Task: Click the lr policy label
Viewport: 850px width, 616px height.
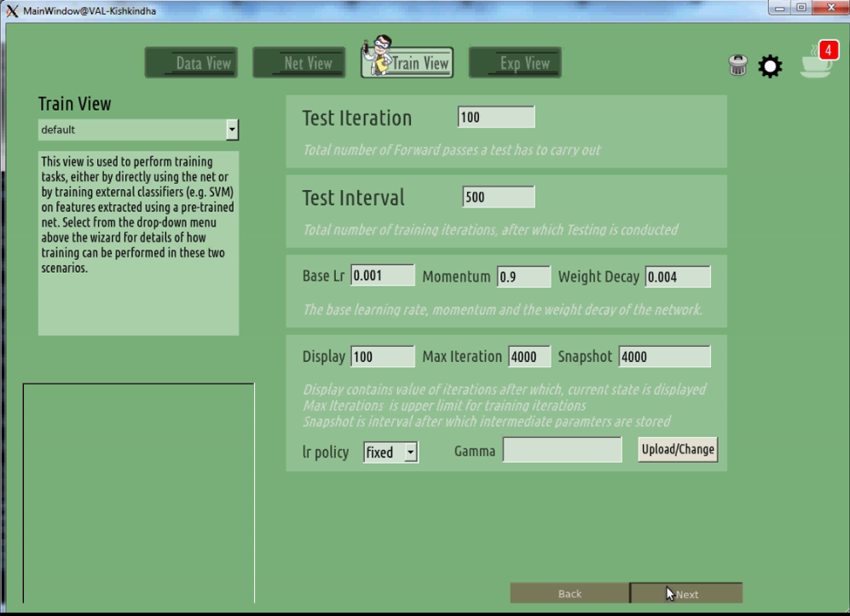Action: point(326,452)
